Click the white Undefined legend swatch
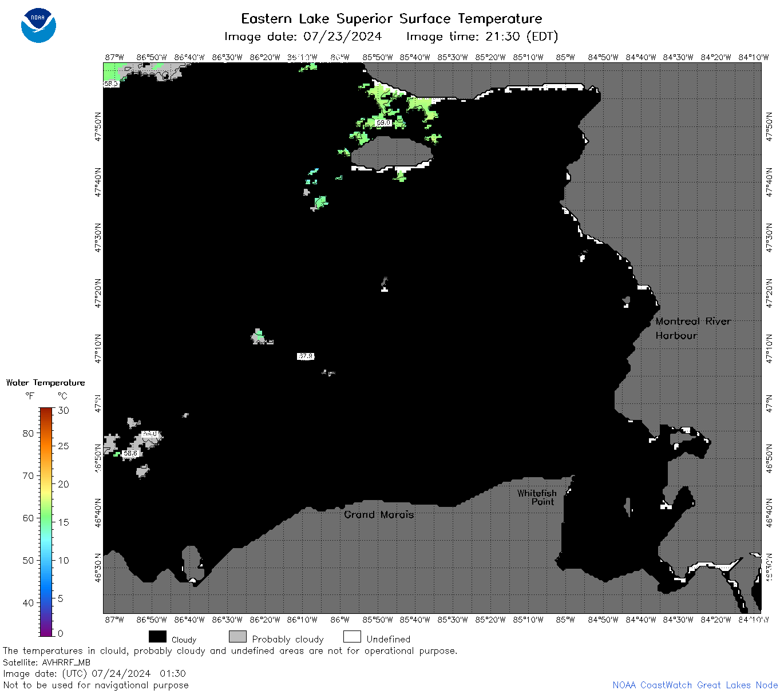 click(352, 637)
